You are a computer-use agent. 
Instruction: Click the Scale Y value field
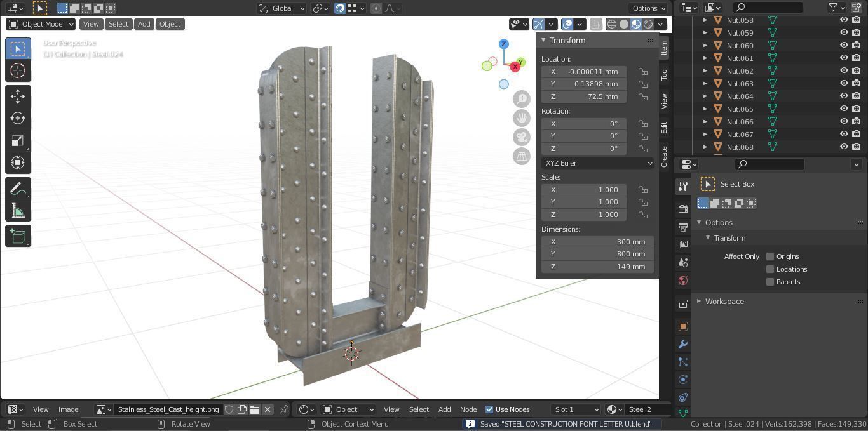click(x=584, y=202)
